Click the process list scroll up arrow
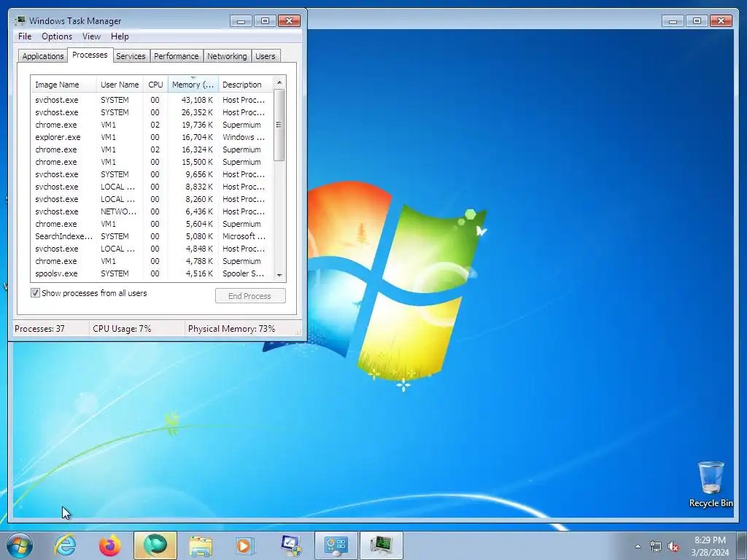The height and width of the screenshot is (560, 747). pyautogui.click(x=279, y=82)
